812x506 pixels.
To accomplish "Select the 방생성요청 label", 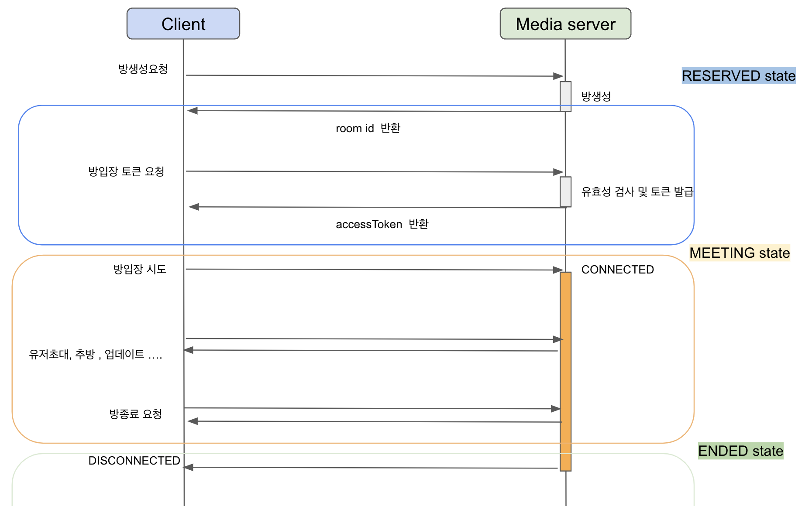I will pyautogui.click(x=143, y=69).
